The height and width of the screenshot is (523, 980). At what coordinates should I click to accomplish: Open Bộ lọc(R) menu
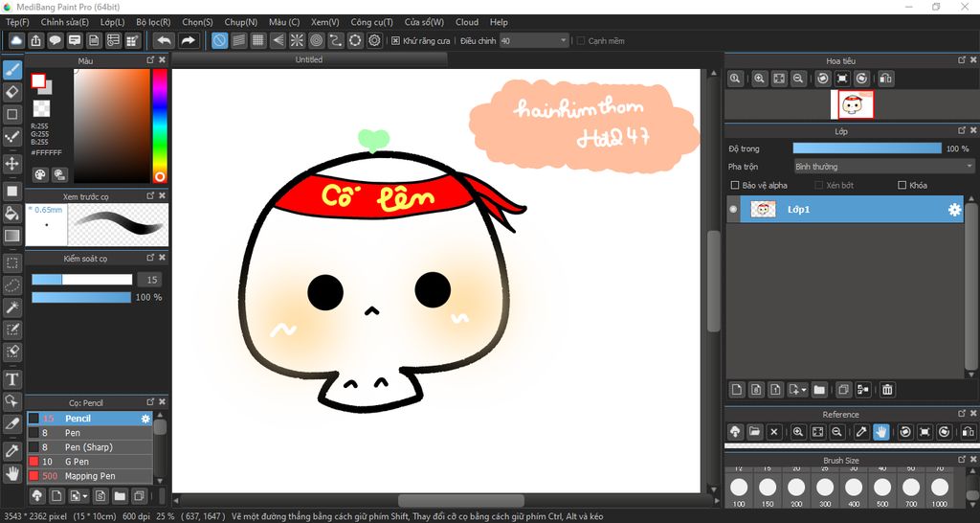pos(154,22)
